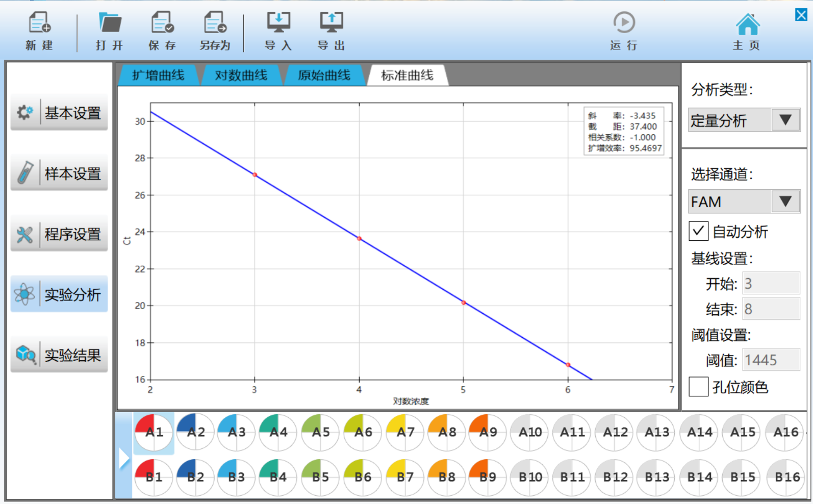Expand the well plate panel arrow
Image resolution: width=813 pixels, height=504 pixels.
(124, 458)
